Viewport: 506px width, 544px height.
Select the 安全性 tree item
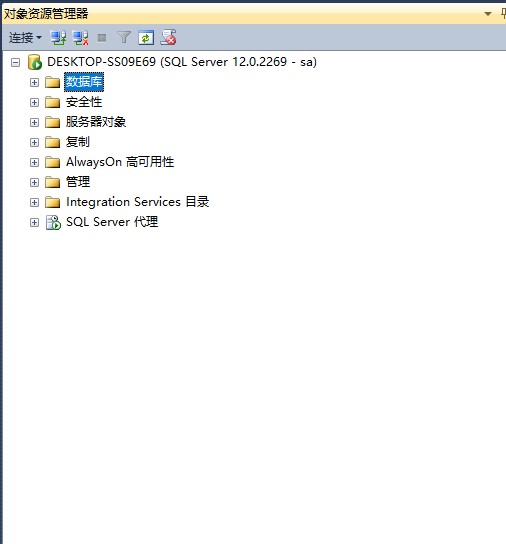84,102
